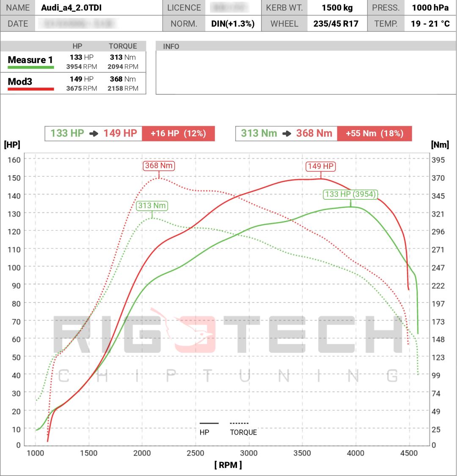
Task: Click the 4500 tick on the RPM axis
Action: 409,453
